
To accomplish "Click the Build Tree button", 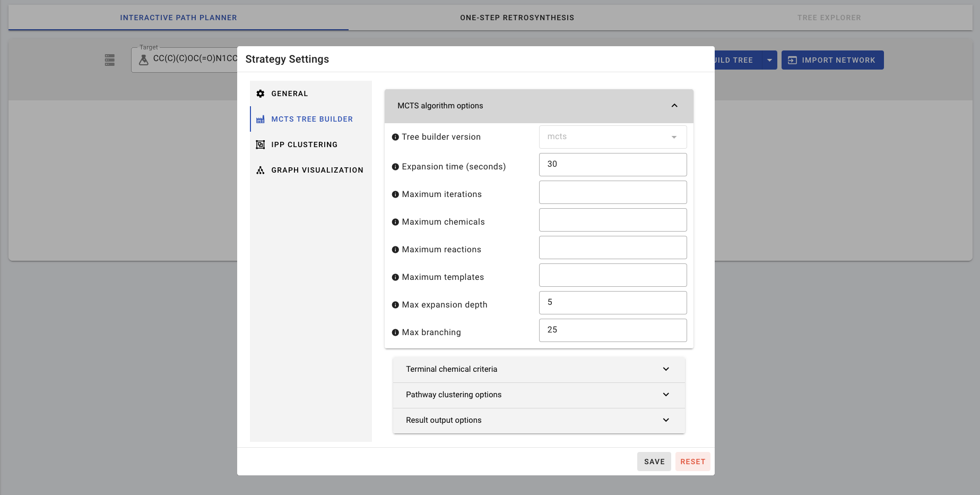I will [x=738, y=60].
